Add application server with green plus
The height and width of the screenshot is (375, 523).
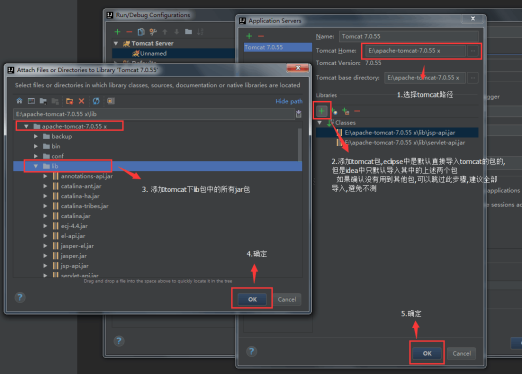coord(249,36)
